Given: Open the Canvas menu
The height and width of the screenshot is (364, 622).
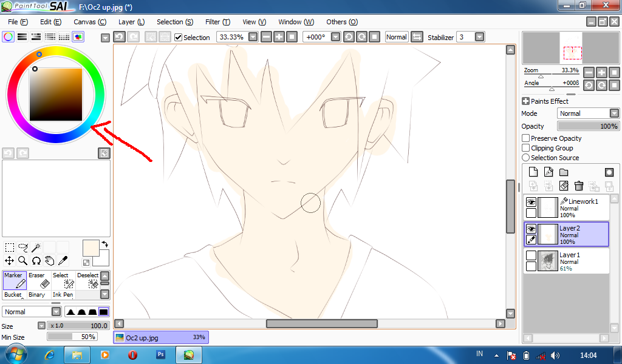Looking at the screenshot, I should coord(90,22).
